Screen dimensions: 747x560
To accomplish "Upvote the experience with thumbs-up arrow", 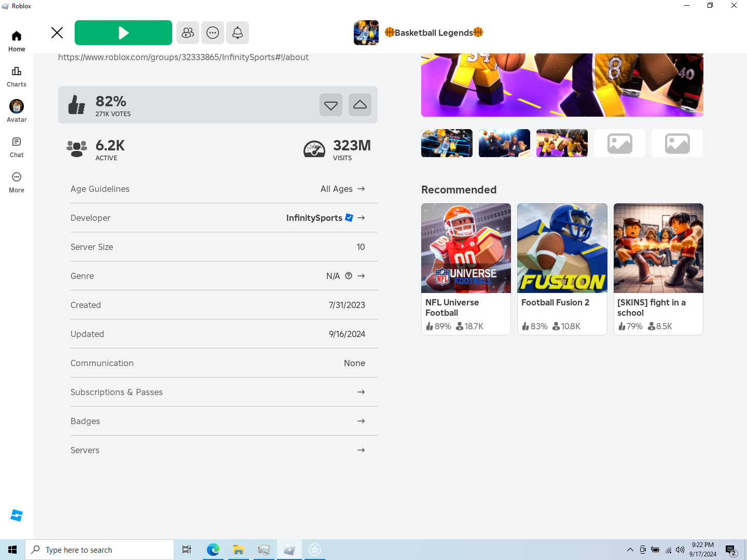I will 360,105.
